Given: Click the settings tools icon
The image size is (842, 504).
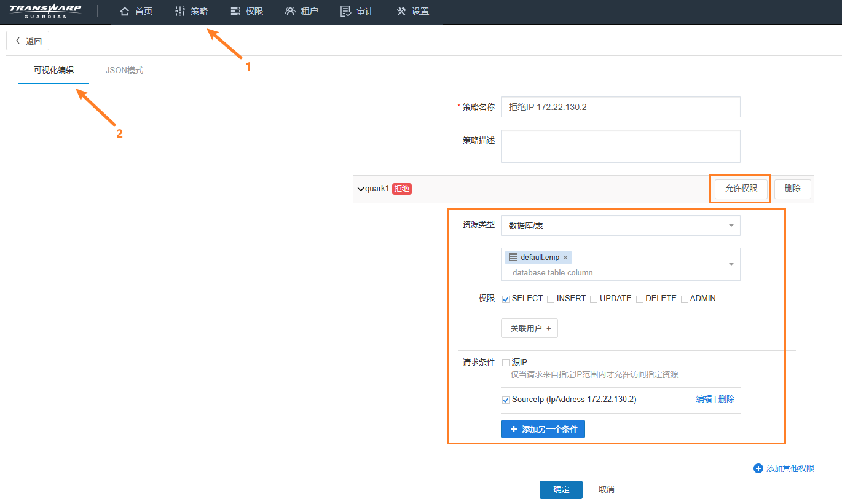Looking at the screenshot, I should (x=401, y=11).
